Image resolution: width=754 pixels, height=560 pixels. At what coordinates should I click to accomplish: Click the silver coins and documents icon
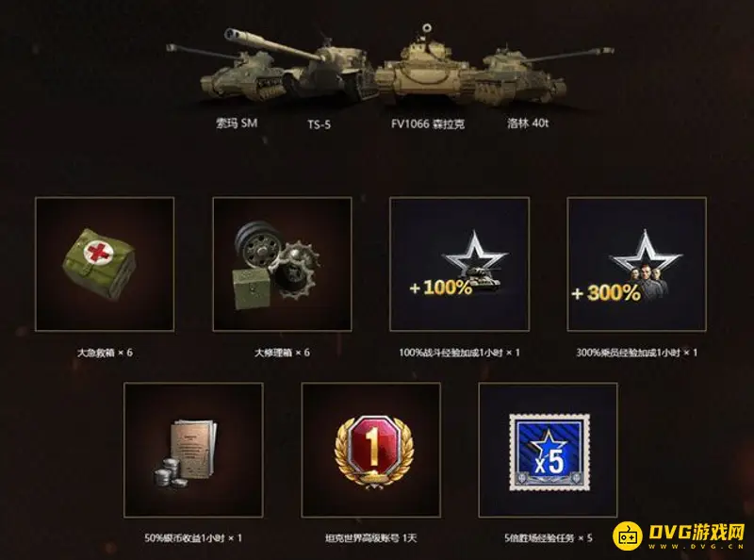tap(186, 454)
